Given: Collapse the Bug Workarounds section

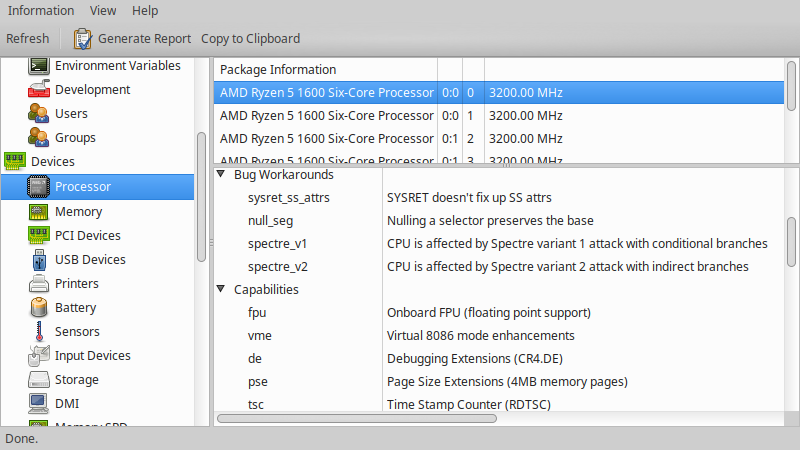Looking at the screenshot, I should coord(221,174).
